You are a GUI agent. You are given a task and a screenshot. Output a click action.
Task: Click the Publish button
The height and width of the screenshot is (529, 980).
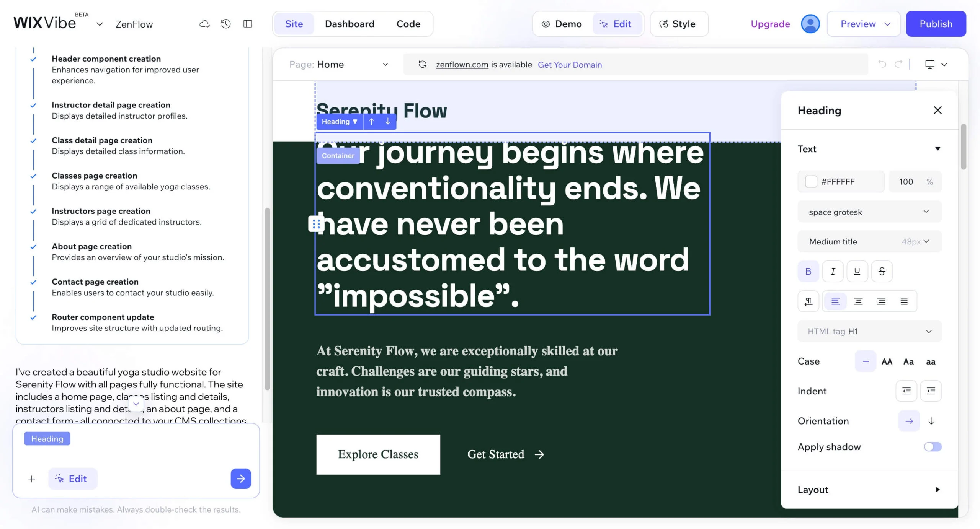(x=936, y=24)
